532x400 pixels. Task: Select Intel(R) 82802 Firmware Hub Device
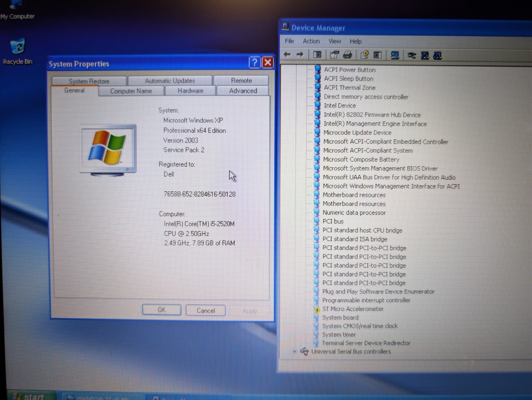[372, 115]
